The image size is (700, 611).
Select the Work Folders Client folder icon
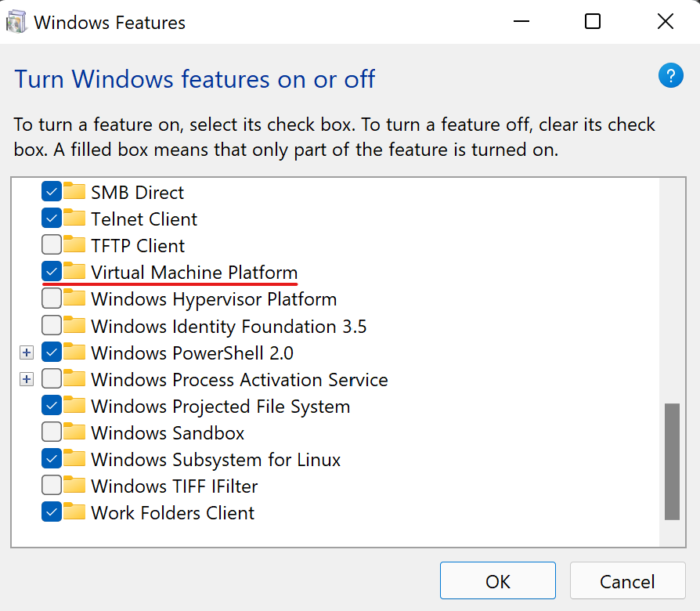click(74, 512)
